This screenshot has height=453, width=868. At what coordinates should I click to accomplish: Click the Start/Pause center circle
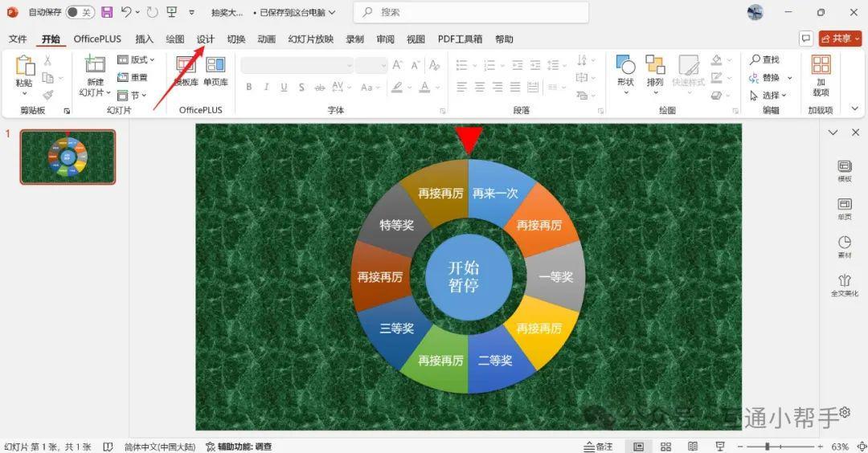469,276
